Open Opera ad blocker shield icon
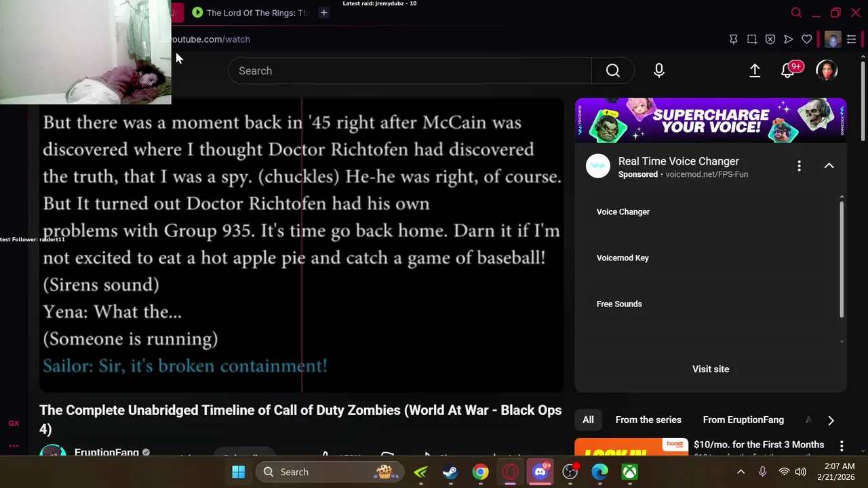The width and height of the screenshot is (868, 488). point(770,39)
